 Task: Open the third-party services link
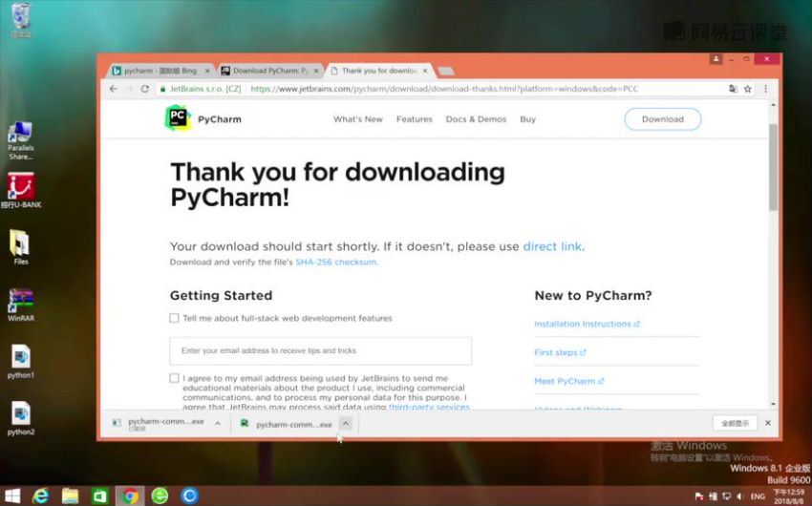[429, 407]
